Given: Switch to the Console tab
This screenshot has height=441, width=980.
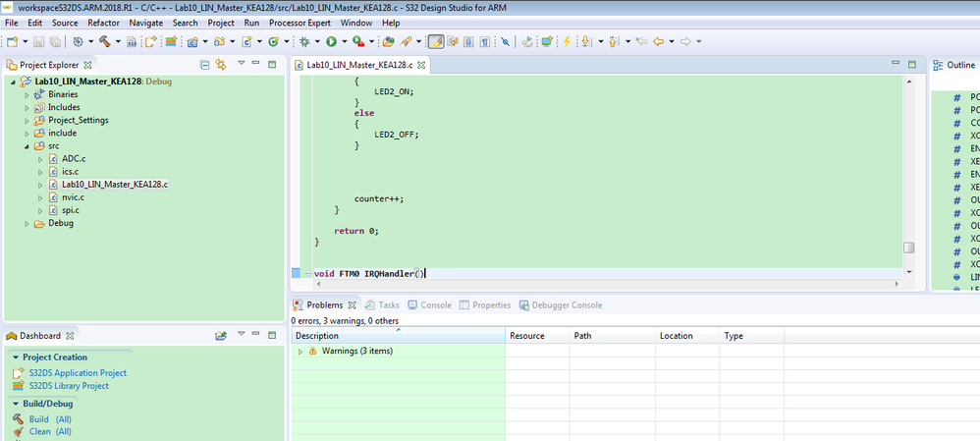Looking at the screenshot, I should point(429,305).
